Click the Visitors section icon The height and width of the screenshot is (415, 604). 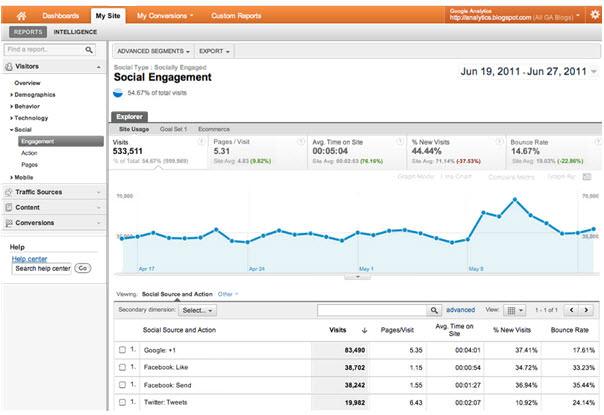coord(8,67)
